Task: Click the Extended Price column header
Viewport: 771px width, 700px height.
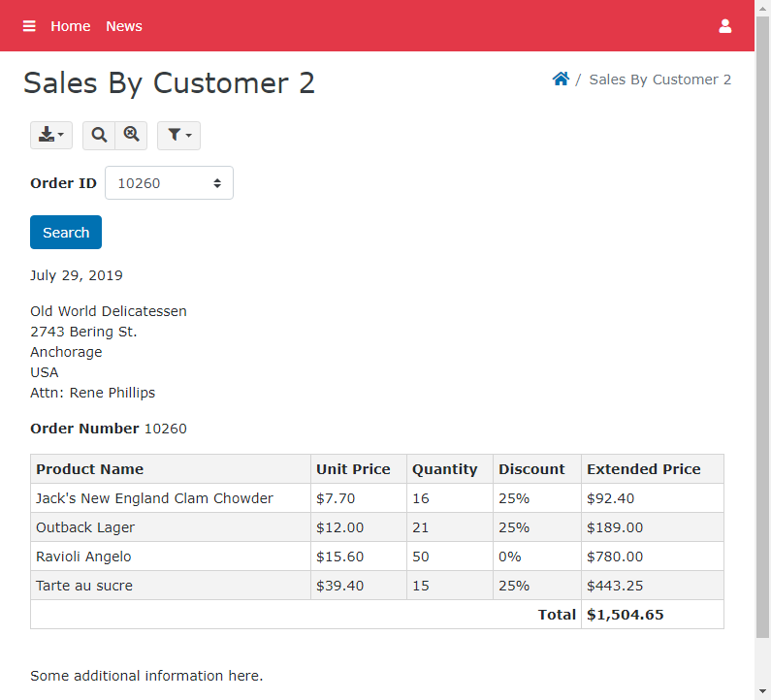Action: point(643,469)
